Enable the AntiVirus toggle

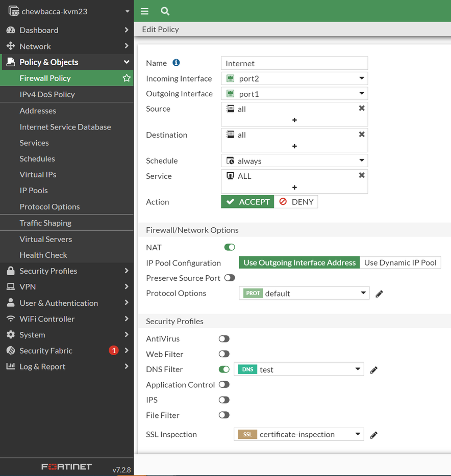point(224,338)
